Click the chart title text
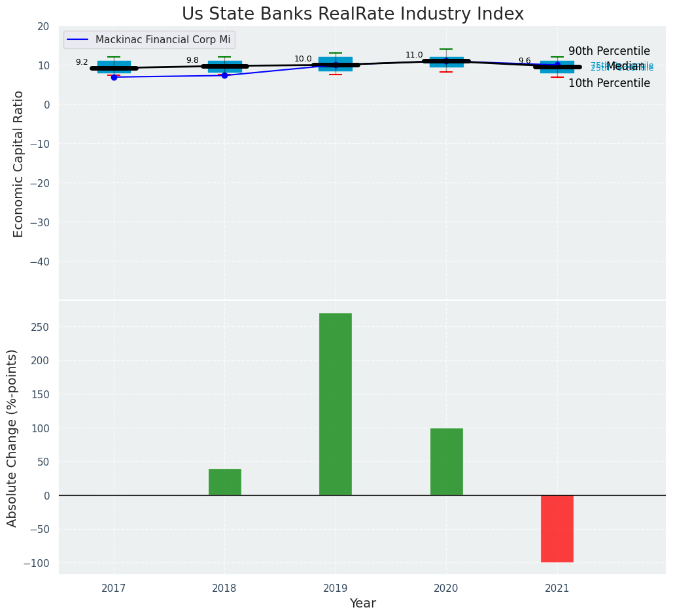The height and width of the screenshot is (616, 673). pos(353,14)
